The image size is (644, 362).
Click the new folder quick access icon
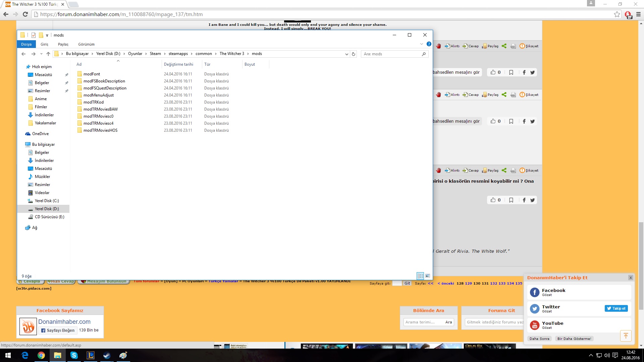pos(41,35)
